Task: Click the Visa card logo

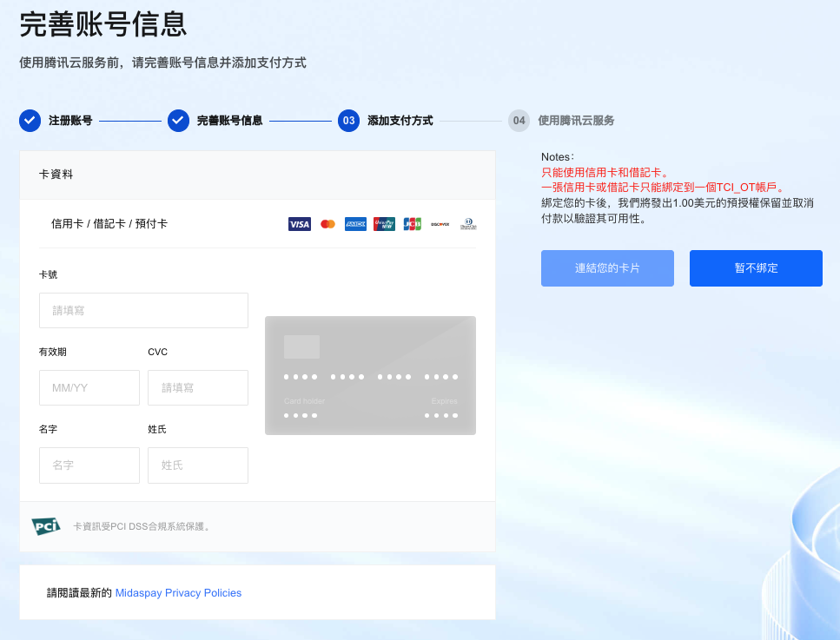Action: click(300, 224)
